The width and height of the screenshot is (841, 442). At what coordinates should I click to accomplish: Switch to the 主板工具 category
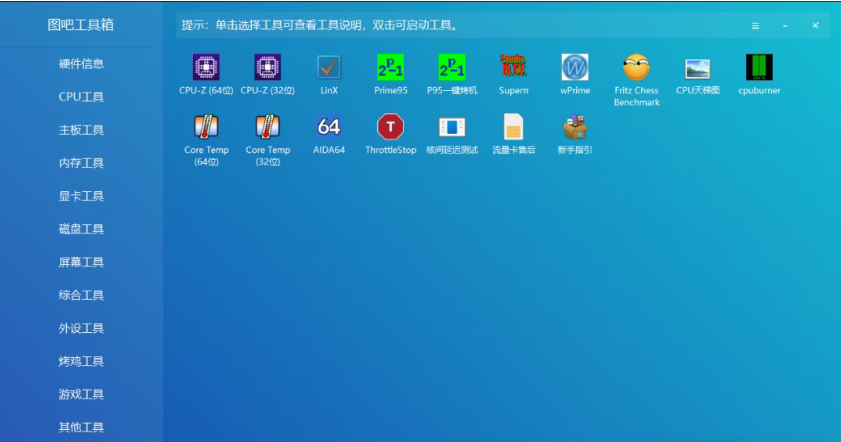pos(81,130)
